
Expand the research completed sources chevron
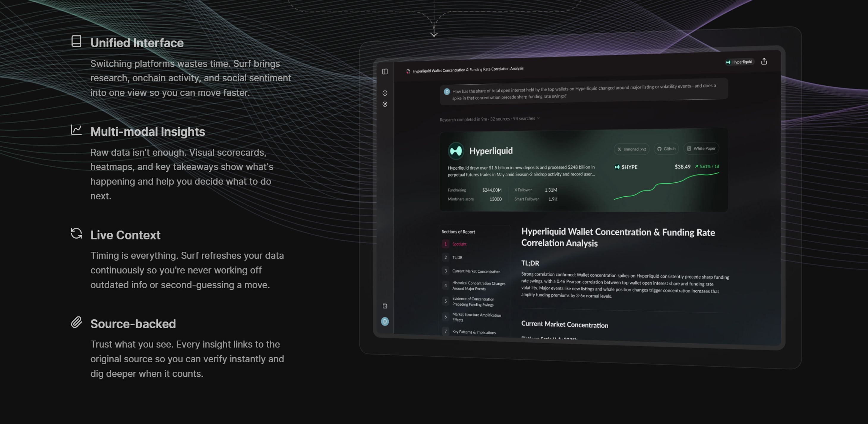click(538, 118)
